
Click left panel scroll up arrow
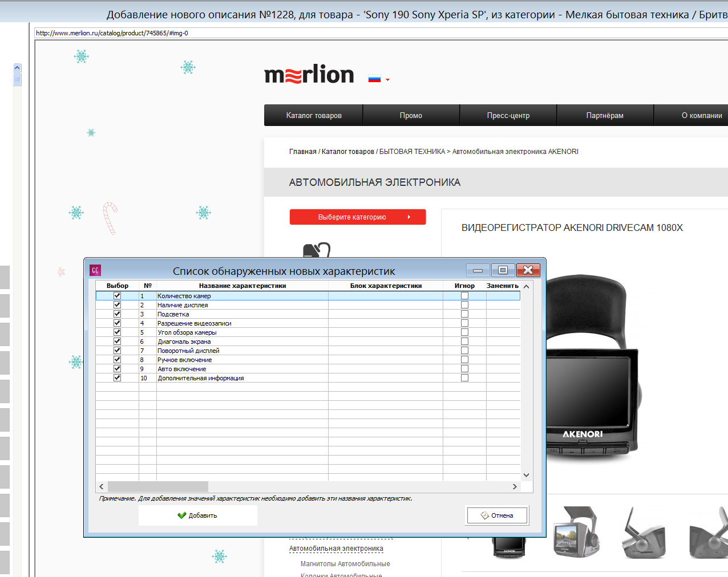coord(17,67)
